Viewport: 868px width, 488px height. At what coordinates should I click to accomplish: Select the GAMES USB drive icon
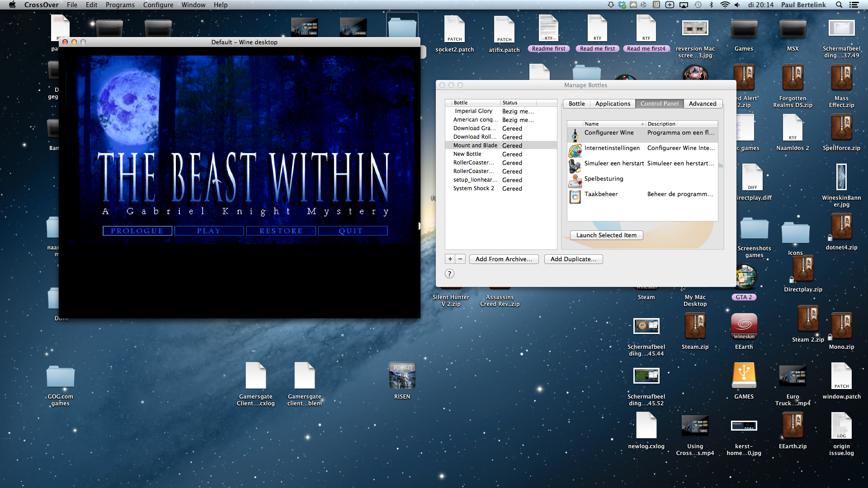[744, 376]
